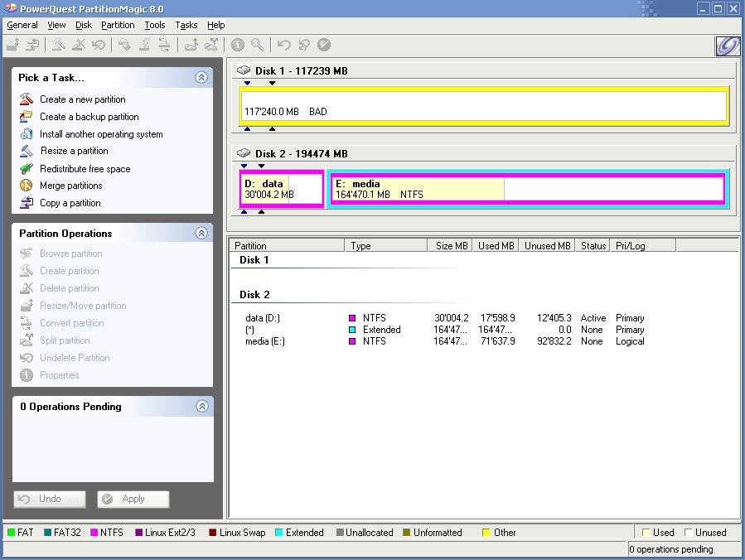The image size is (745, 560).
Task: Choose Redistribute free space
Action: 85,169
